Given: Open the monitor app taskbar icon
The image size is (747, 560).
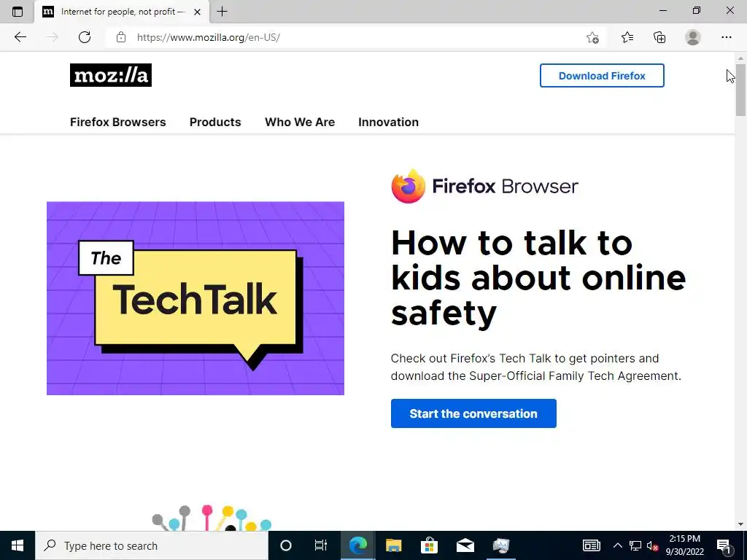Looking at the screenshot, I should tap(501, 545).
